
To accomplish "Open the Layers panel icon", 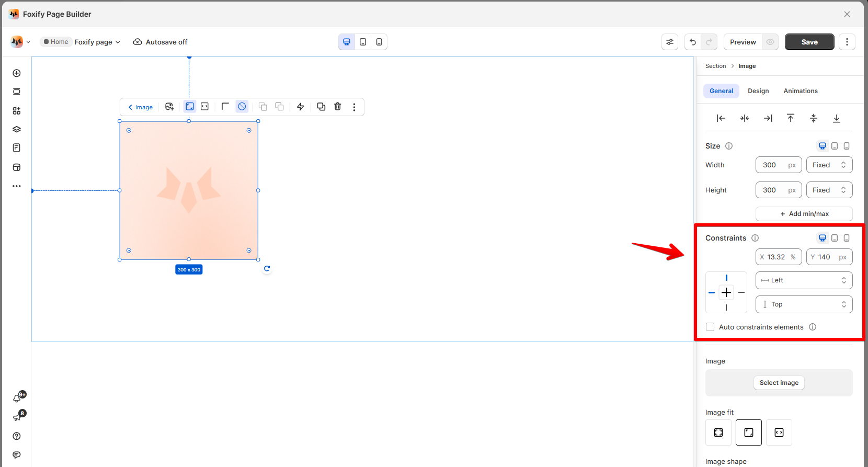I will click(x=17, y=129).
